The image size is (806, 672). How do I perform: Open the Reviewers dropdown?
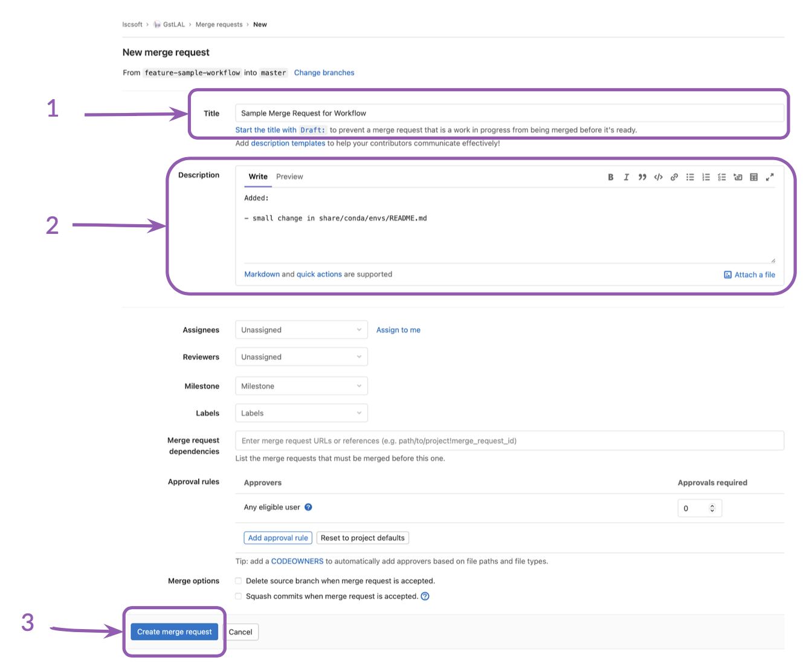(301, 357)
